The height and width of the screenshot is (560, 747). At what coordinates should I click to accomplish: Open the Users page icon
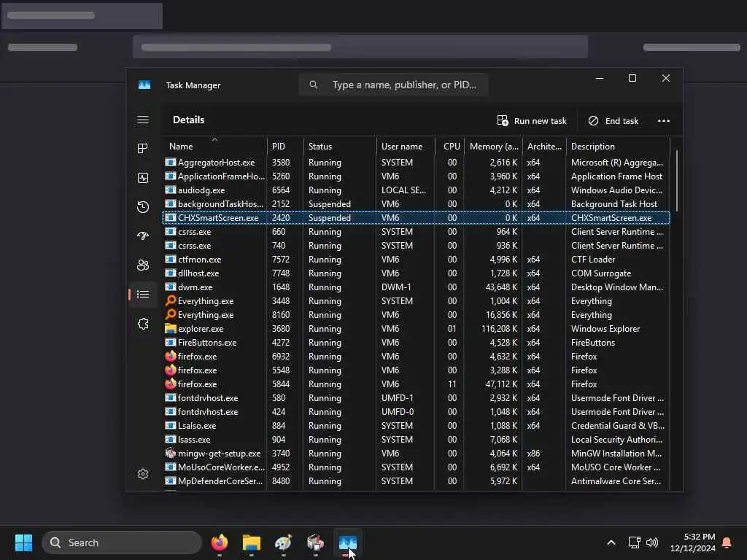point(143,265)
